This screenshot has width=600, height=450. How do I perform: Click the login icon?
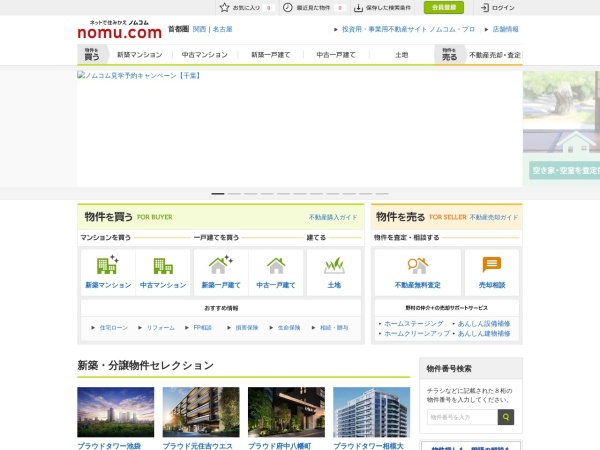485,8
